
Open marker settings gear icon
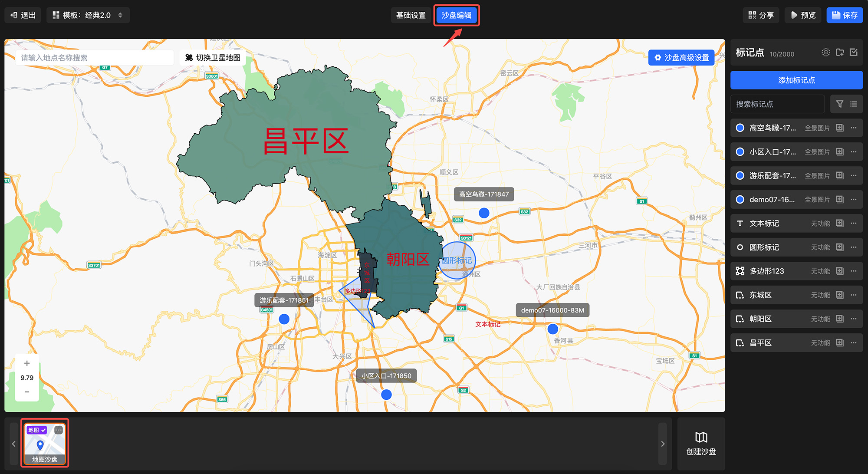click(x=825, y=53)
